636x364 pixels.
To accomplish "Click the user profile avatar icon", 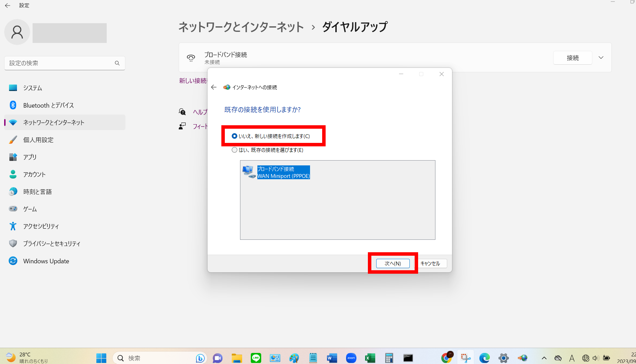I will pyautogui.click(x=17, y=32).
